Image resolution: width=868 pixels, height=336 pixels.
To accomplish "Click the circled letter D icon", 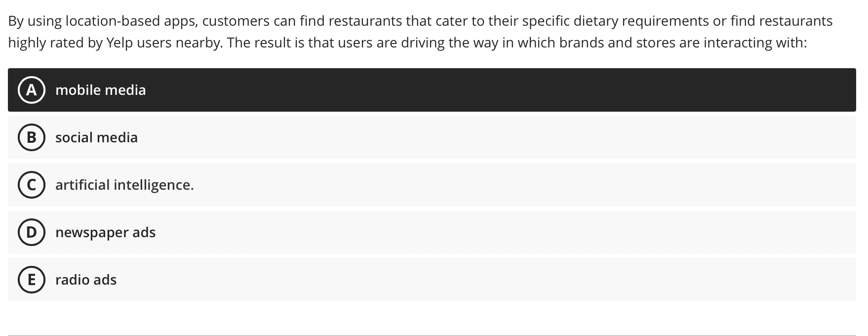I will [31, 232].
